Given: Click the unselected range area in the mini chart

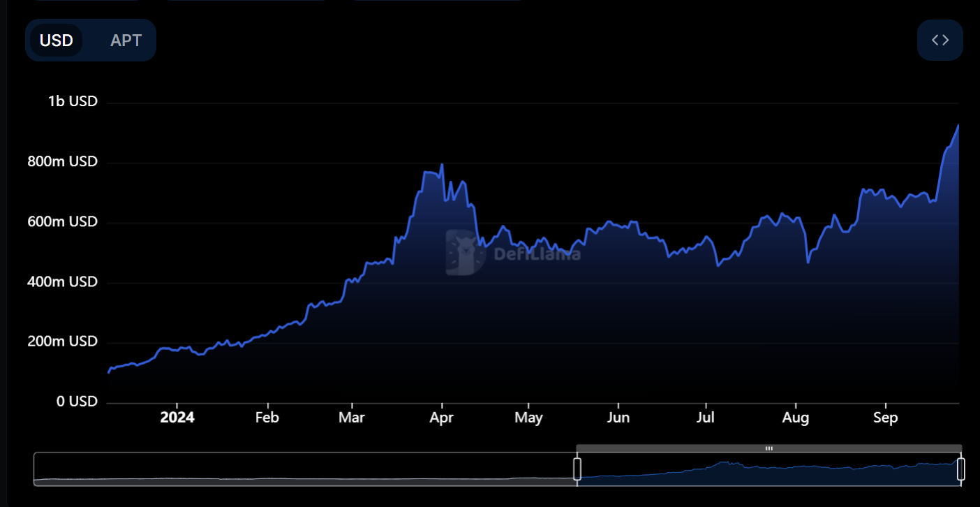Looking at the screenshot, I should [x=304, y=469].
